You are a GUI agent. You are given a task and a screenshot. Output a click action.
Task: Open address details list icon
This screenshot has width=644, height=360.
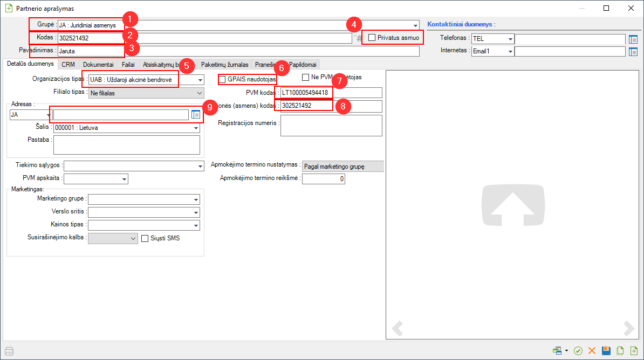tap(196, 114)
